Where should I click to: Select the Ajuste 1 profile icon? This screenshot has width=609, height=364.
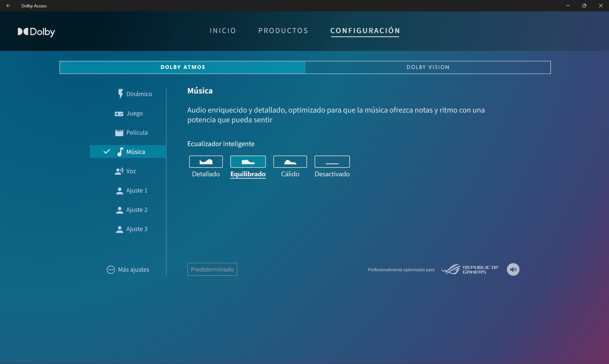(119, 191)
